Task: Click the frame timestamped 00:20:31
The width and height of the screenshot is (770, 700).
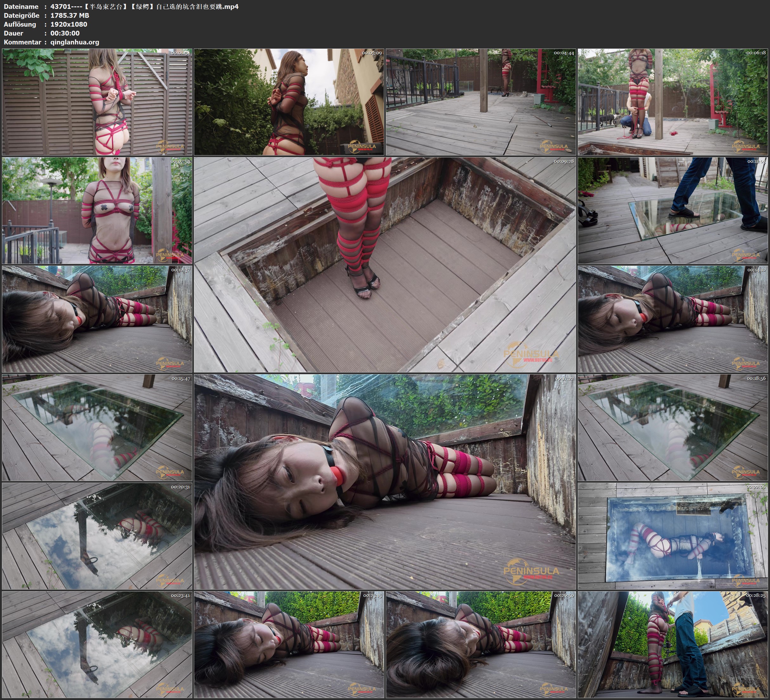Action: 97,536
